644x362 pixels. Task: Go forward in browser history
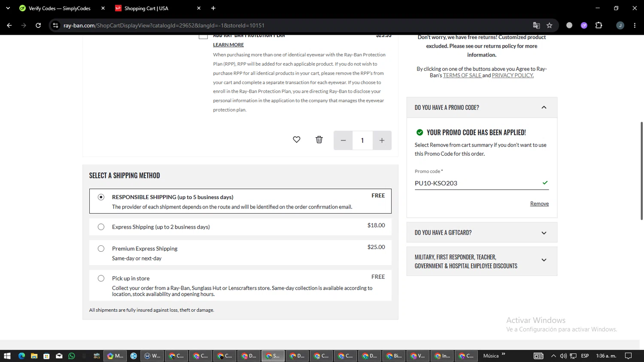click(24, 25)
